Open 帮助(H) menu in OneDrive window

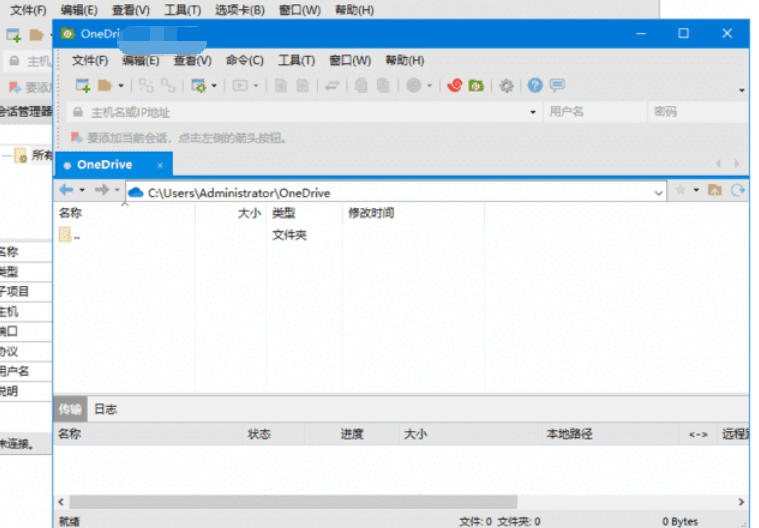(405, 60)
